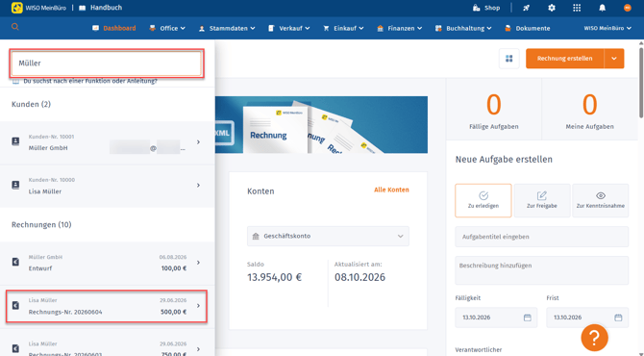This screenshot has width=644, height=356.
Task: Open Dokumente in the navigation bar
Action: pyautogui.click(x=528, y=28)
